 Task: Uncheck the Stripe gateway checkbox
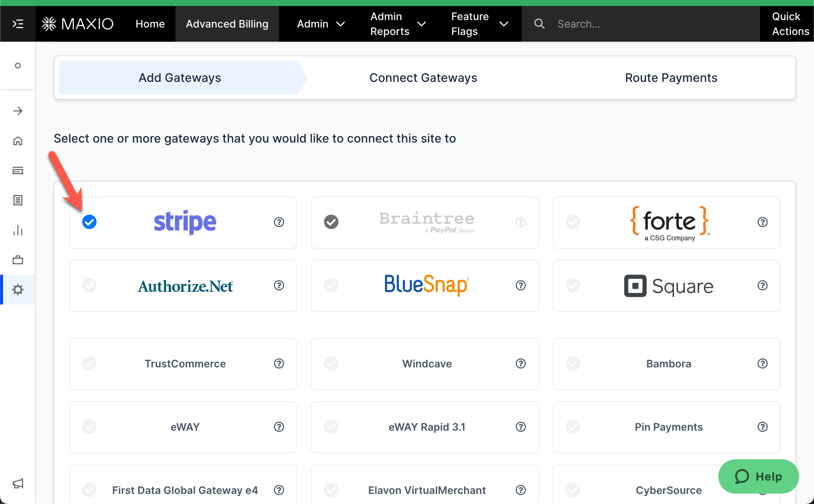89,222
